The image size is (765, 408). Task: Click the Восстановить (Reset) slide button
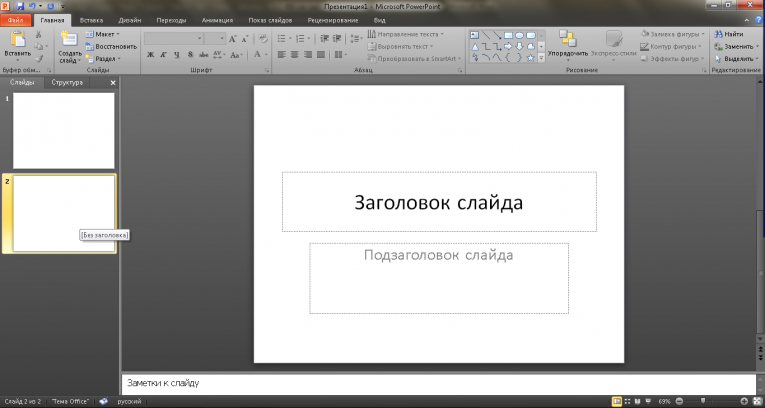[110, 46]
